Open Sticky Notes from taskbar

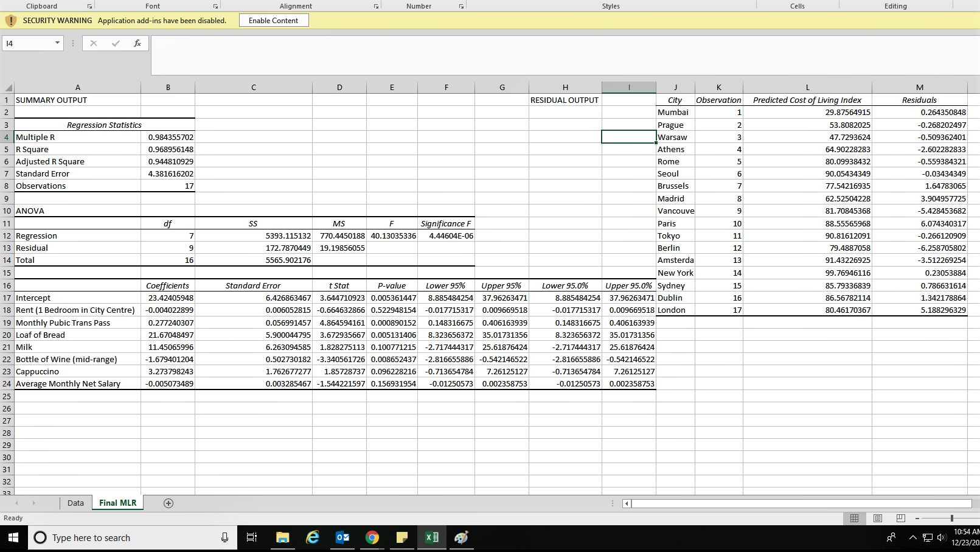(402, 537)
